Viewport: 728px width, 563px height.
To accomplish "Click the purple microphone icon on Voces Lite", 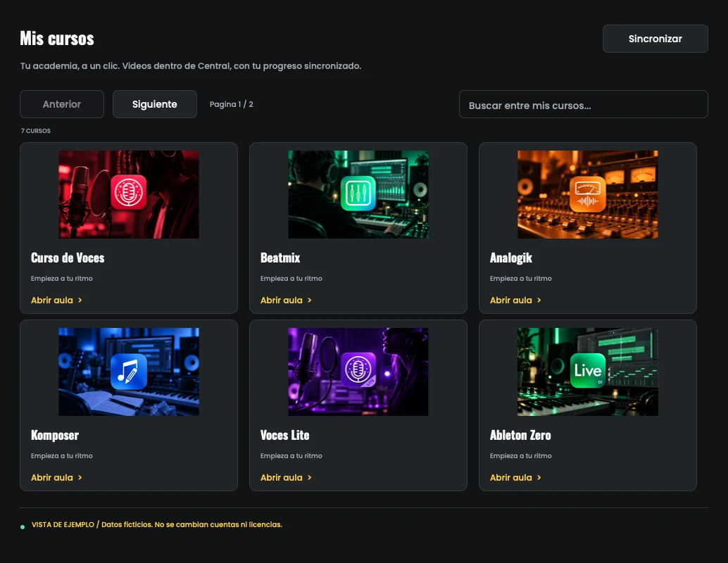I will [358, 370].
